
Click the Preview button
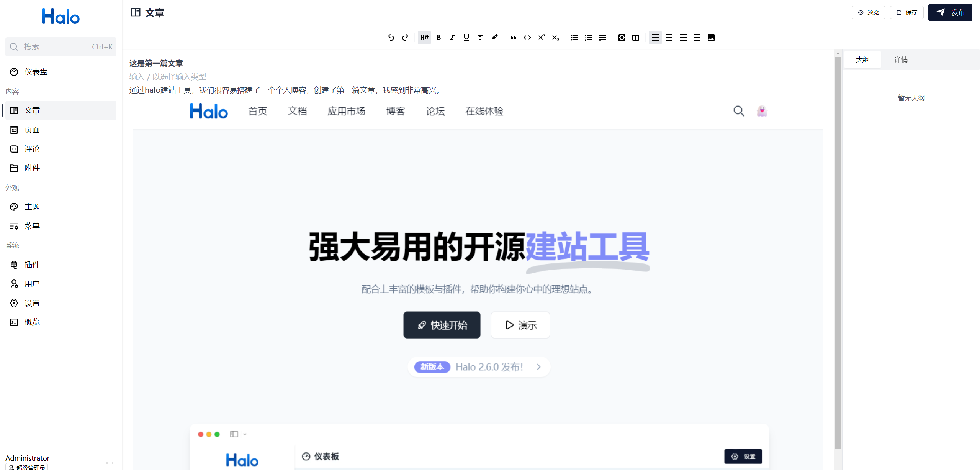coord(868,12)
